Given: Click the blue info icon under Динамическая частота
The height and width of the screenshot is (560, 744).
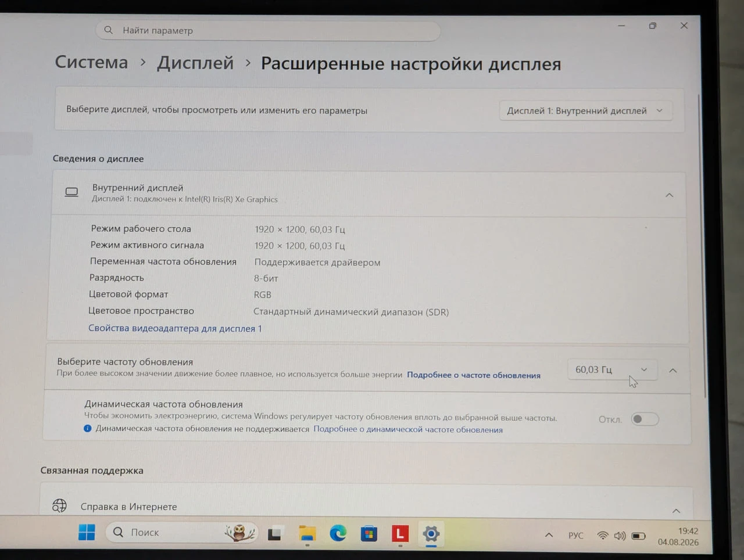Looking at the screenshot, I should point(88,429).
